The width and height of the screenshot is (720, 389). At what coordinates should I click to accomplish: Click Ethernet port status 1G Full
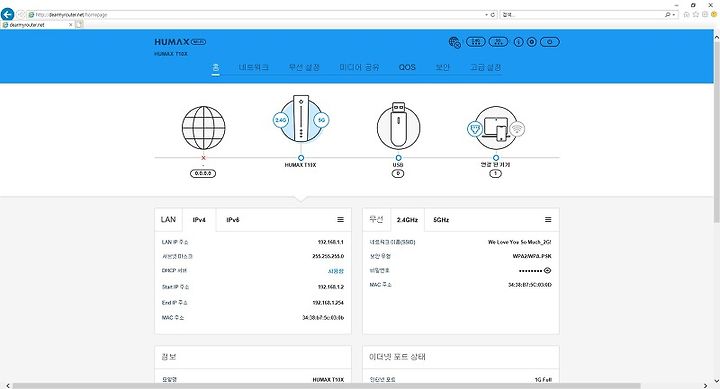click(x=543, y=380)
